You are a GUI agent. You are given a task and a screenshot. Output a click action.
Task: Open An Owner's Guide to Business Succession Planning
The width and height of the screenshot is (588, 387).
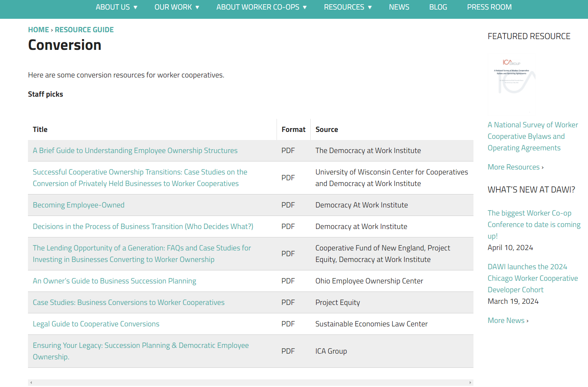[115, 281]
